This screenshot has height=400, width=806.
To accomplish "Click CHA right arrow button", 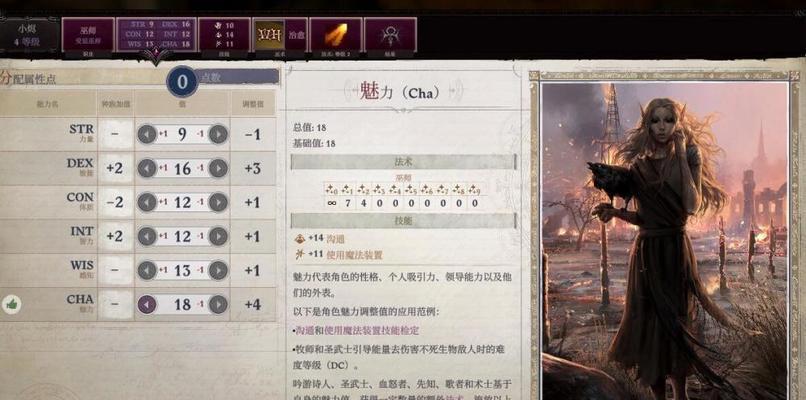I will coord(218,304).
